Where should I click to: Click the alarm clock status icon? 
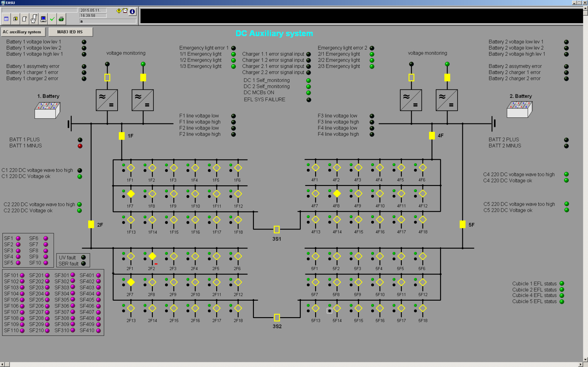tap(125, 11)
